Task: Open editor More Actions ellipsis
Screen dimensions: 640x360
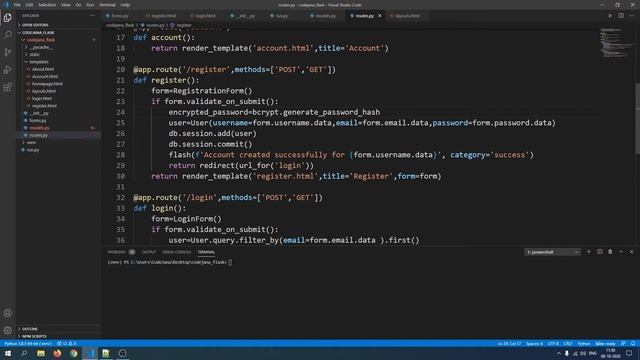Action: (631, 16)
